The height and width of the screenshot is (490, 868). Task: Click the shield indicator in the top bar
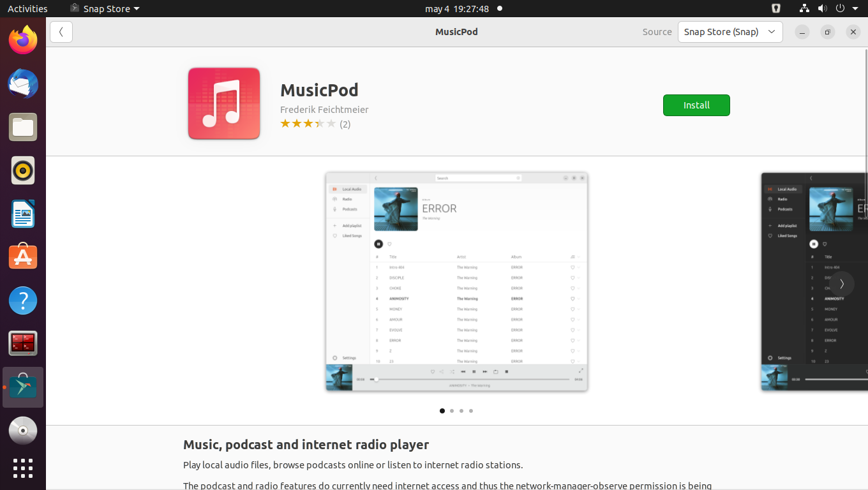(776, 9)
